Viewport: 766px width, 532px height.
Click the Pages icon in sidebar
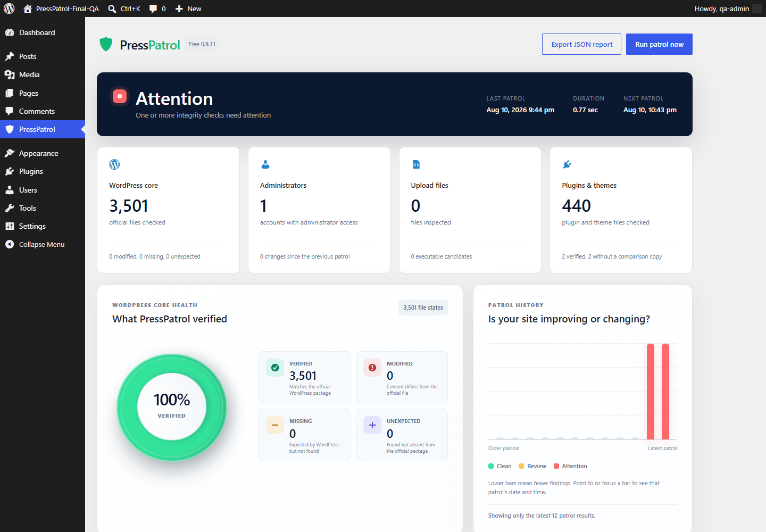click(10, 93)
